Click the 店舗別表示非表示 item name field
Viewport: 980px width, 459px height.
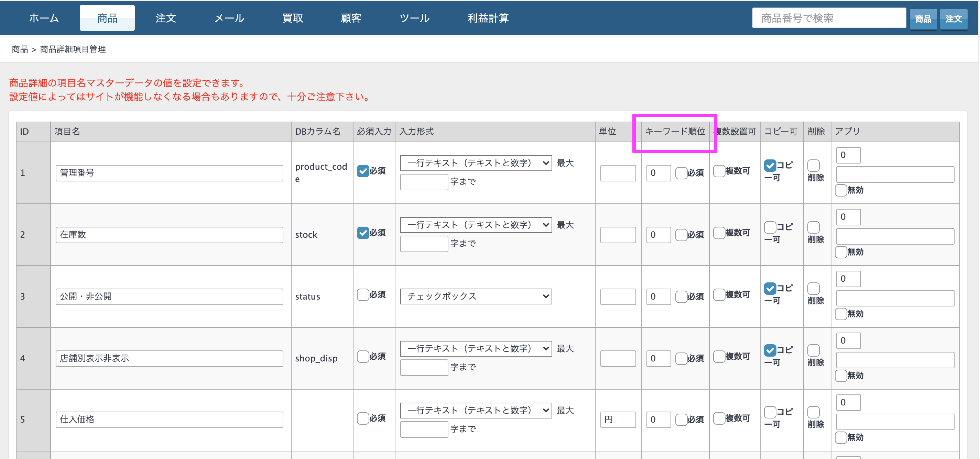click(169, 358)
